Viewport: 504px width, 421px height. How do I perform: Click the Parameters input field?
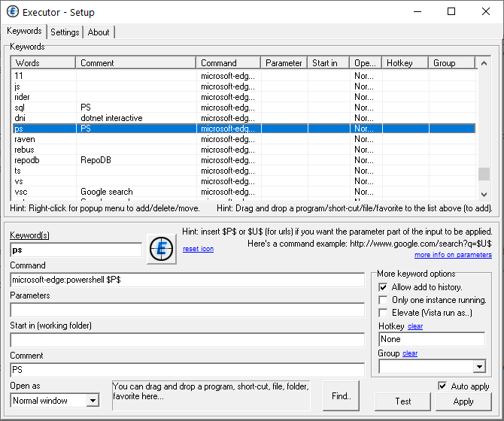click(187, 310)
